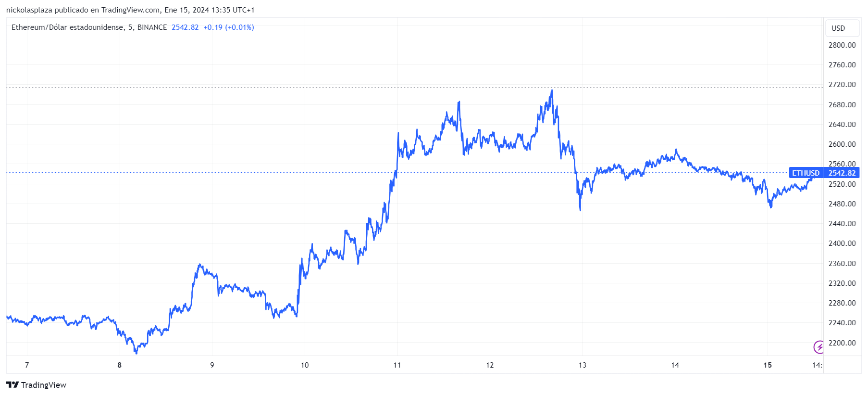This screenshot has height=396, width=868.
Task: Select date 8 on the time axis
Action: (x=120, y=365)
